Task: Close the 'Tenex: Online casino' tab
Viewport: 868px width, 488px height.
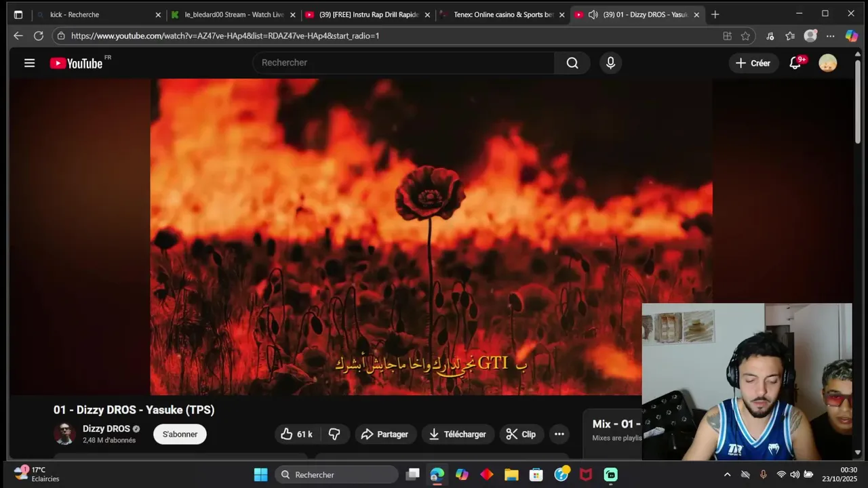Action: (561, 14)
